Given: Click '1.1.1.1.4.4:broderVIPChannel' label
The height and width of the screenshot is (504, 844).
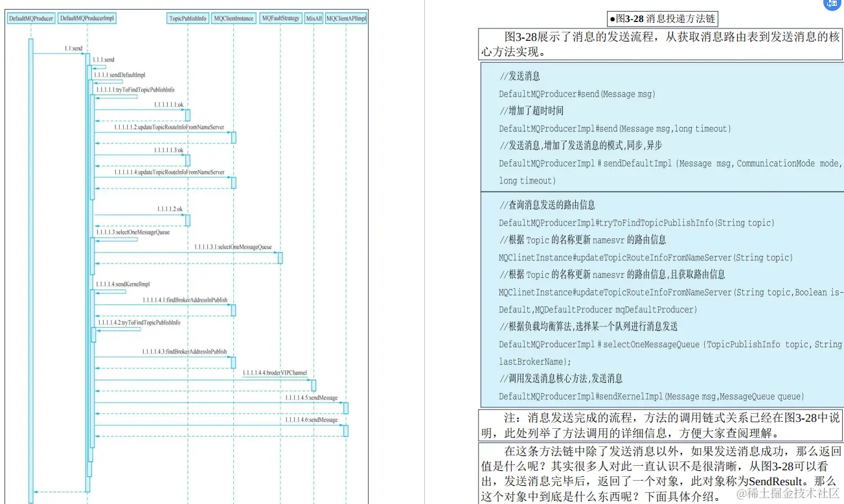Looking at the screenshot, I should [275, 373].
